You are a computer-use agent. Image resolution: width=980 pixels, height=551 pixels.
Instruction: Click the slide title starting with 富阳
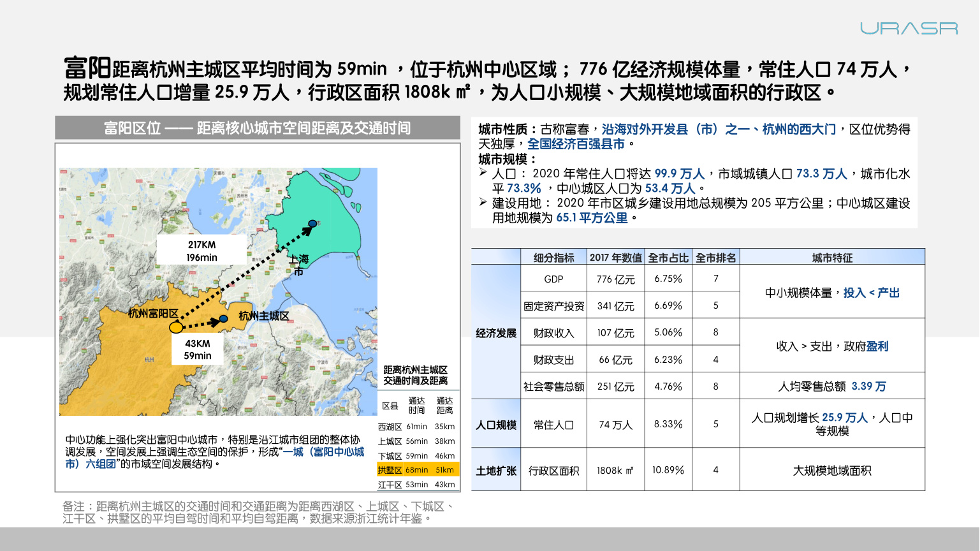tap(489, 79)
